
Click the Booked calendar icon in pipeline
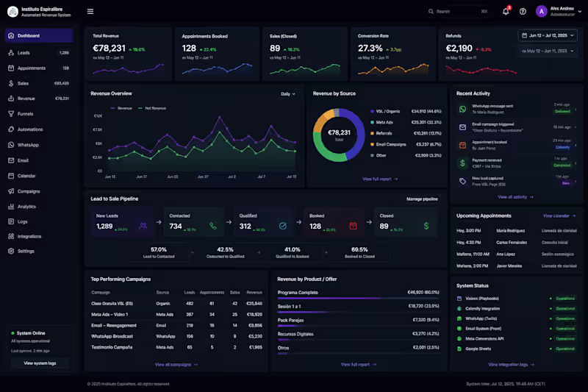[x=353, y=226]
